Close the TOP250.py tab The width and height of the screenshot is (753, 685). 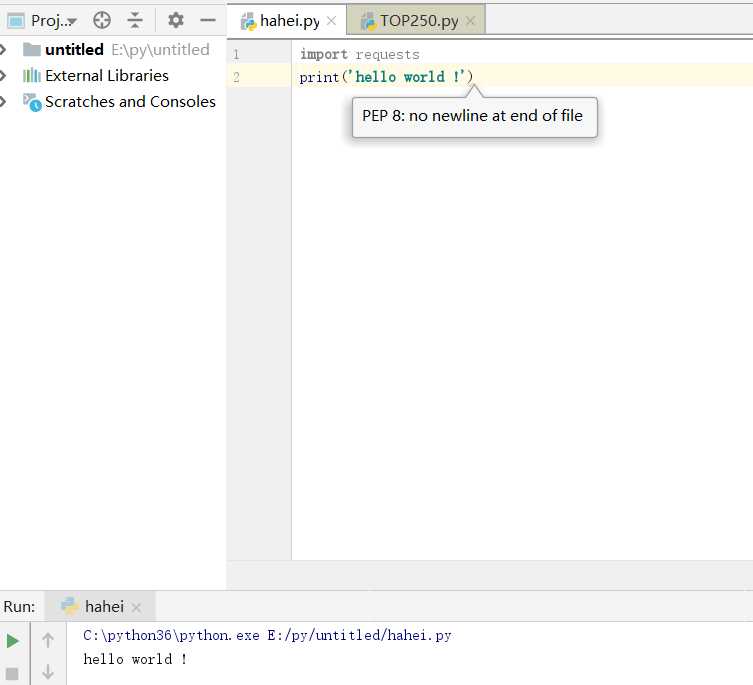(x=471, y=21)
